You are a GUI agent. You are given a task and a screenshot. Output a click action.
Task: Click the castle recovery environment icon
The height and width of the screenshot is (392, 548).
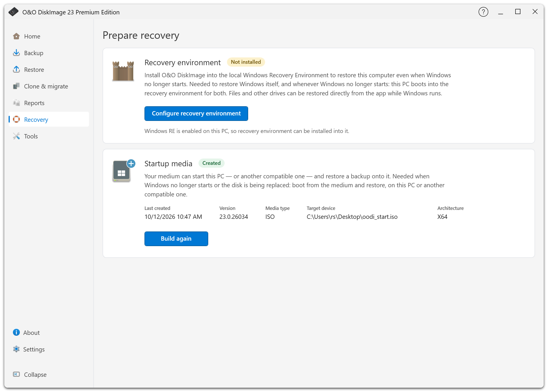pos(123,71)
